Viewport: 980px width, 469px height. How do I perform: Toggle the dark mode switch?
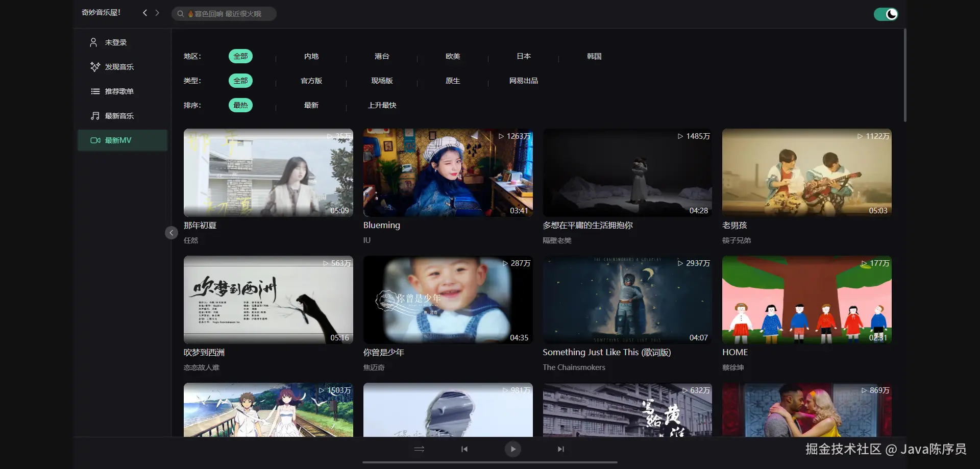pos(886,14)
